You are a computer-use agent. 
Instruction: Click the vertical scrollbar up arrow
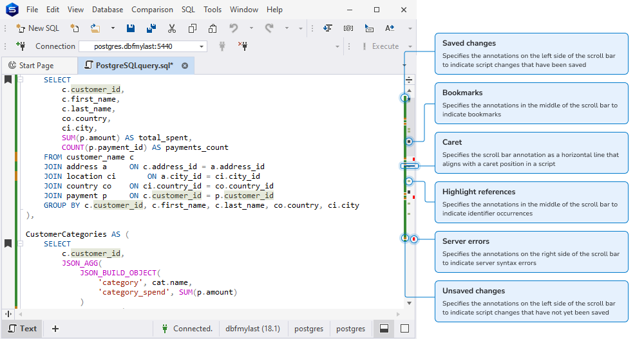click(409, 90)
